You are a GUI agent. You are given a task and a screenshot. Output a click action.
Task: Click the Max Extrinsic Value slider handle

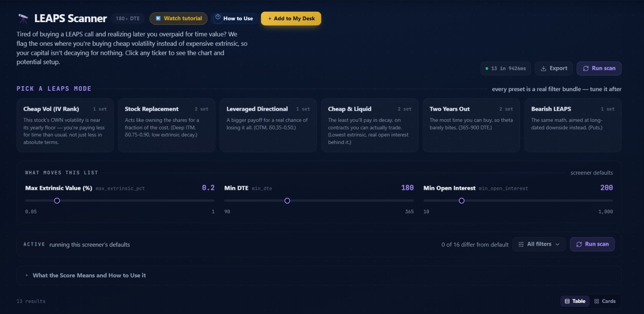coord(57,201)
